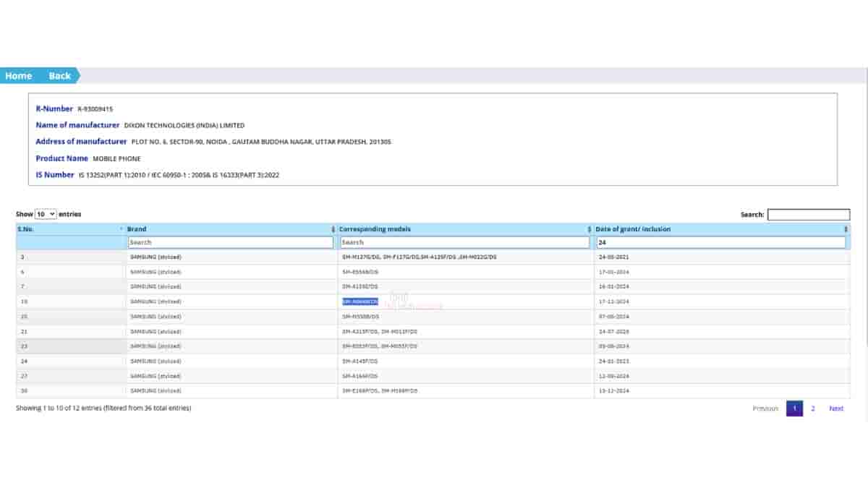Click the Home navigation tab

click(x=18, y=76)
